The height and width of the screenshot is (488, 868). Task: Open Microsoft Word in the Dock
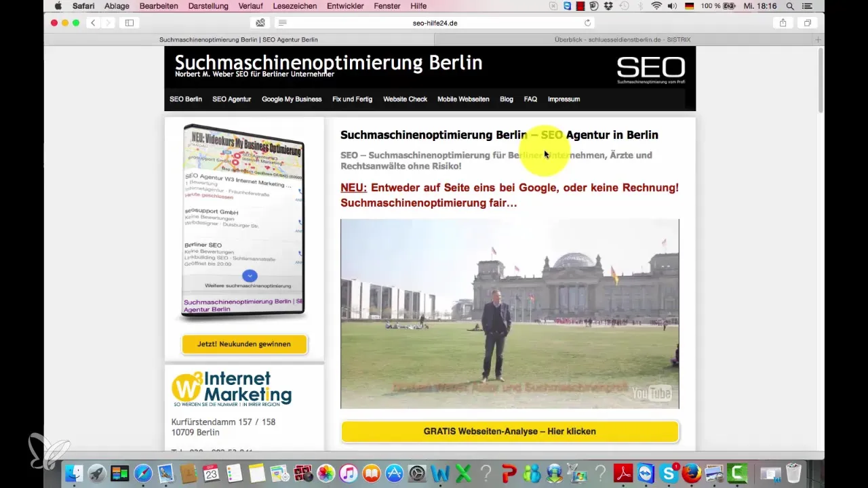tap(440, 472)
